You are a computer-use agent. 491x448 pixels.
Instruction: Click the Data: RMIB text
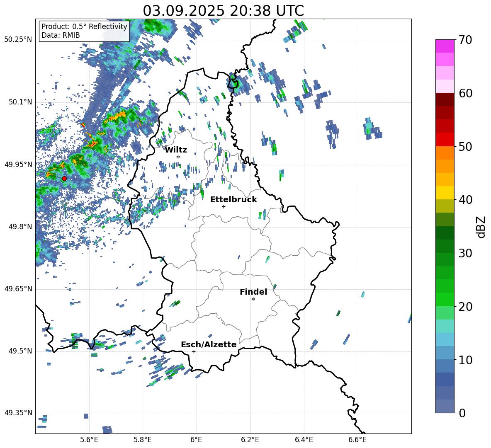[x=61, y=35]
